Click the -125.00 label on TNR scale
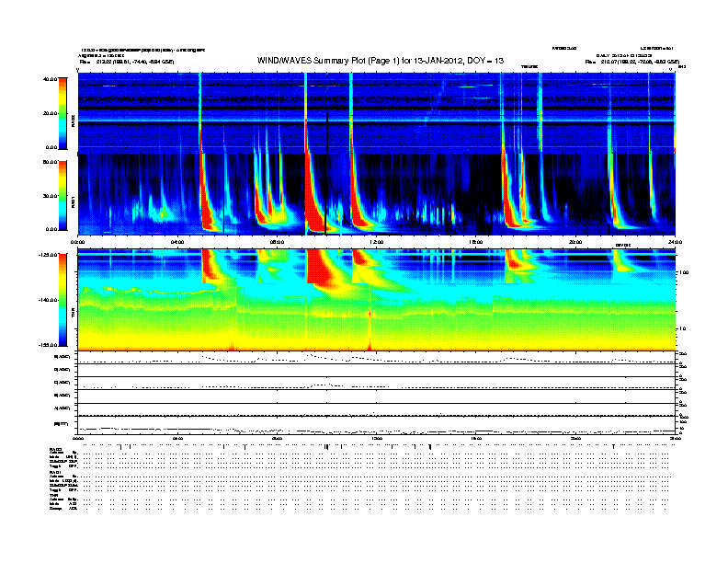The image size is (728, 563). [49, 255]
